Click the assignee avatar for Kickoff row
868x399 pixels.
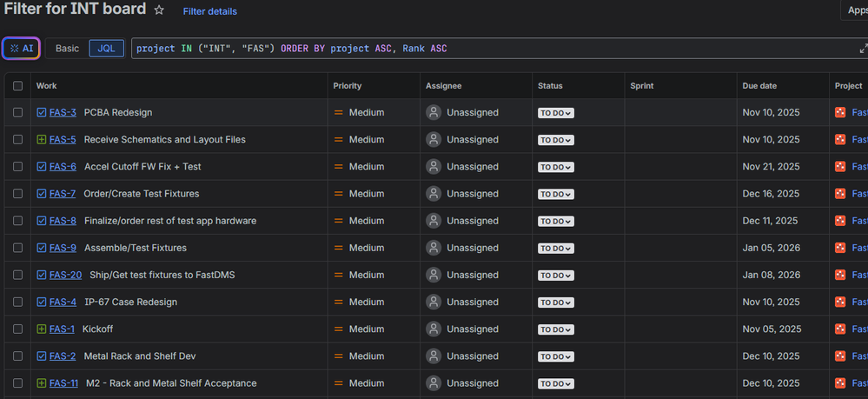[434, 329]
